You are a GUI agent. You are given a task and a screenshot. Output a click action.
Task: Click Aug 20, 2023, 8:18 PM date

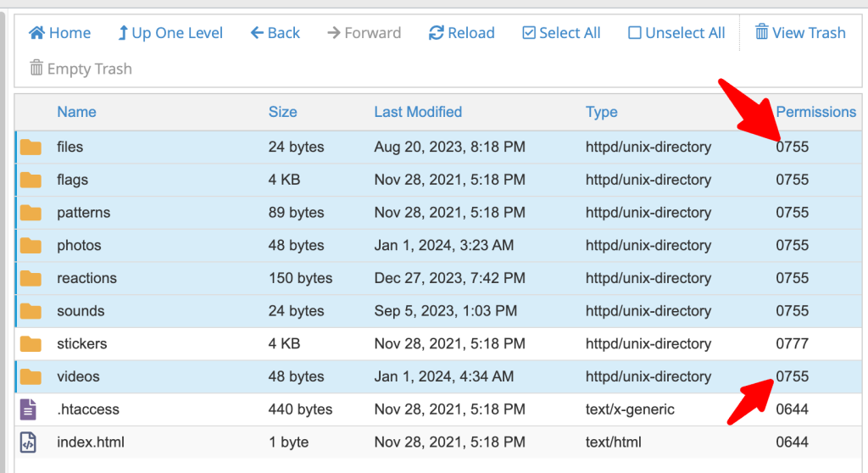(x=449, y=147)
